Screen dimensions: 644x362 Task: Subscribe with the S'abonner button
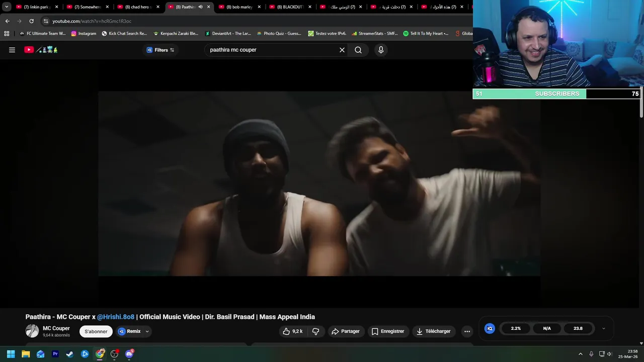click(96, 331)
